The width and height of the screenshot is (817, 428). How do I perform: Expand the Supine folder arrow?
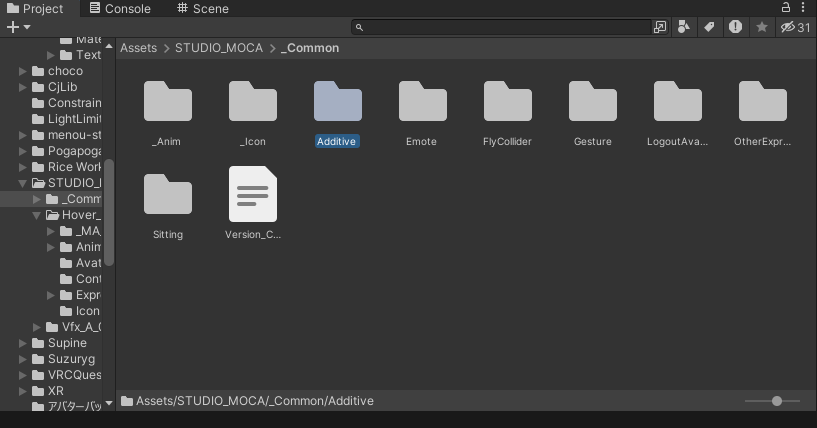click(x=24, y=343)
